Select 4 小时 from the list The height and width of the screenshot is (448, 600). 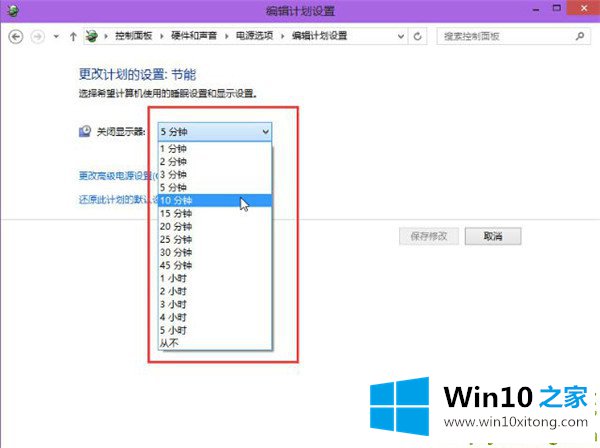(215, 317)
